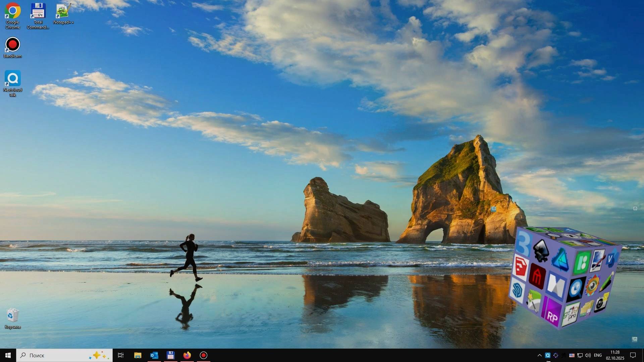The width and height of the screenshot is (644, 362).
Task: Toggle Task View on the taskbar
Action: [120, 355]
